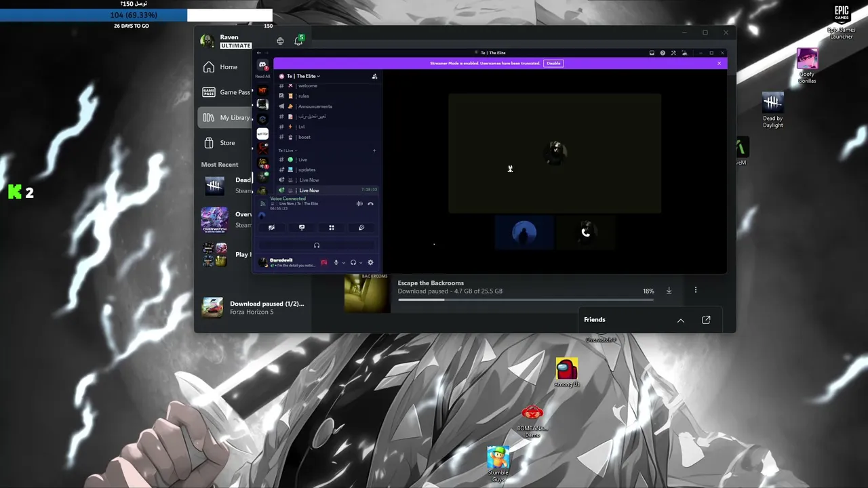Image resolution: width=868 pixels, height=488 pixels.
Task: Click the Read All button in Discord
Action: 262,77
